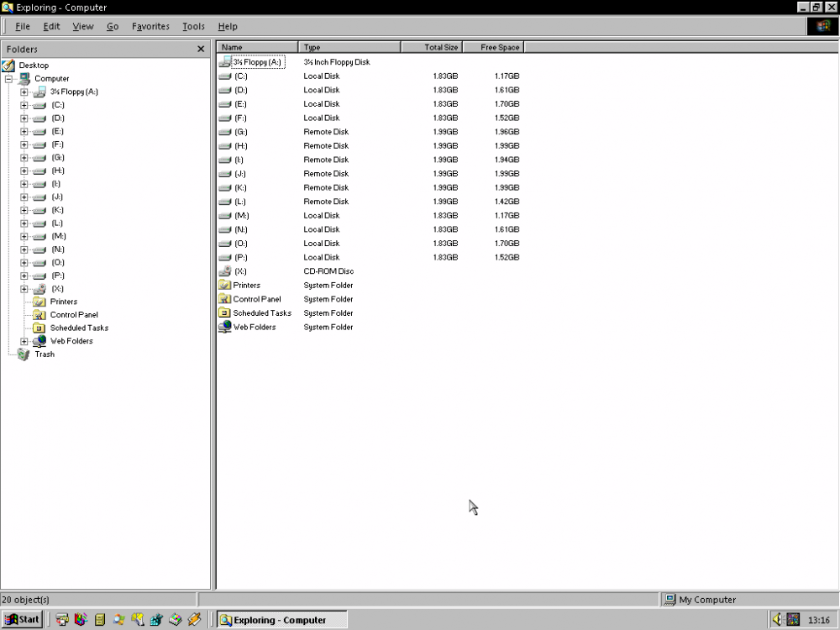Click the Printers folder icon in tree
This screenshot has height=630, width=840.
pos(39,302)
